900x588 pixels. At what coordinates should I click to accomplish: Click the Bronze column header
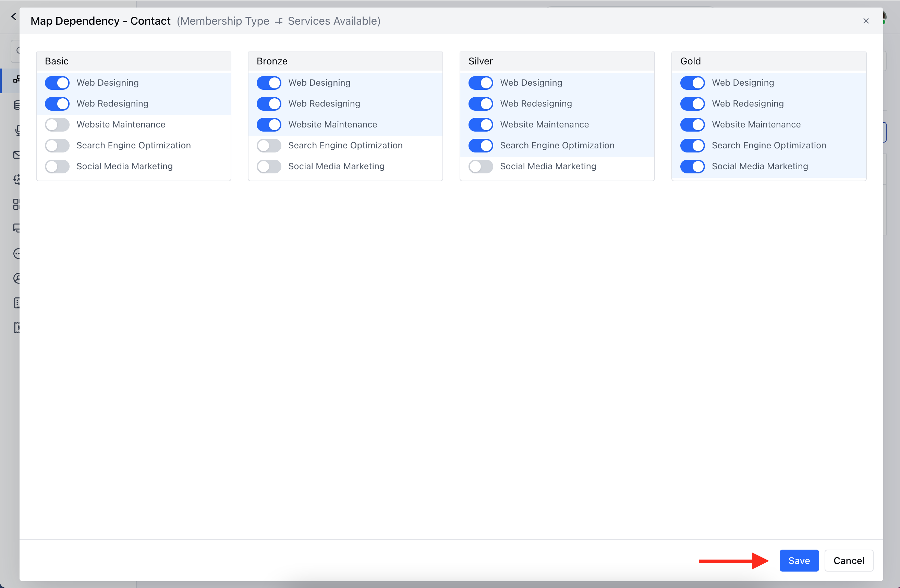pyautogui.click(x=272, y=61)
